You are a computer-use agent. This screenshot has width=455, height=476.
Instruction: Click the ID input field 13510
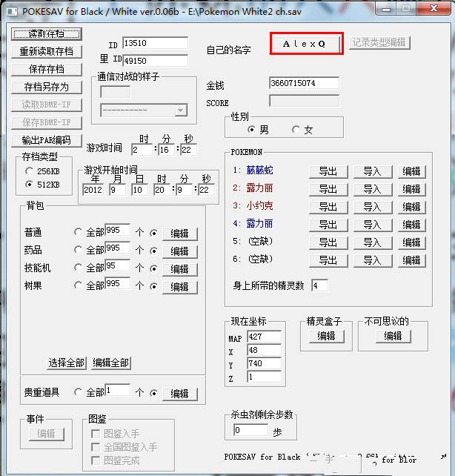tap(156, 43)
